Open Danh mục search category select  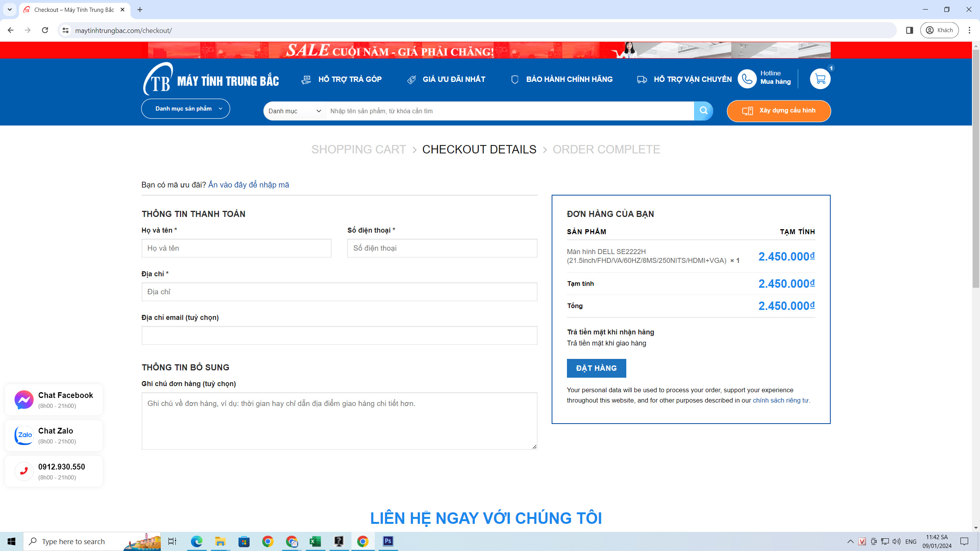294,111
